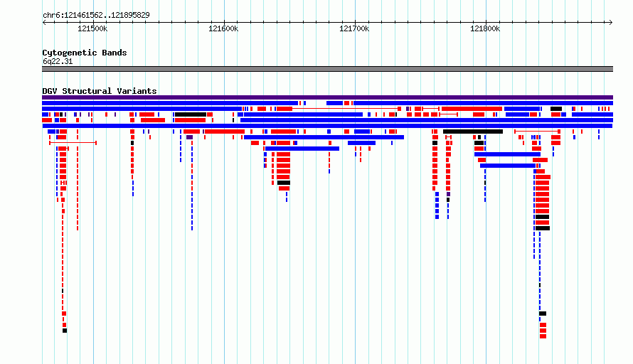Select the full-width purple variant bar
Screen dimensions: 633x364
point(327,97)
